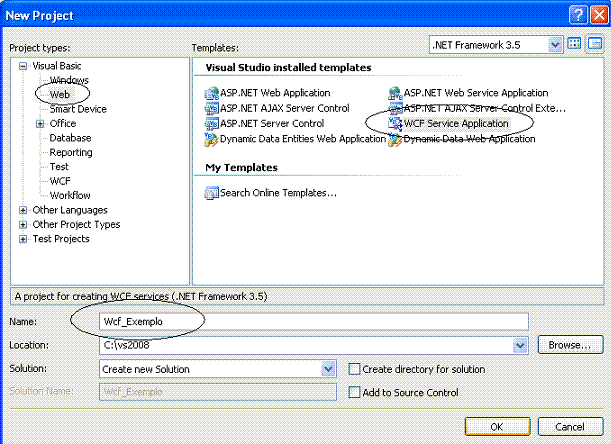
Task: Check Create directory for solution
Action: [354, 369]
